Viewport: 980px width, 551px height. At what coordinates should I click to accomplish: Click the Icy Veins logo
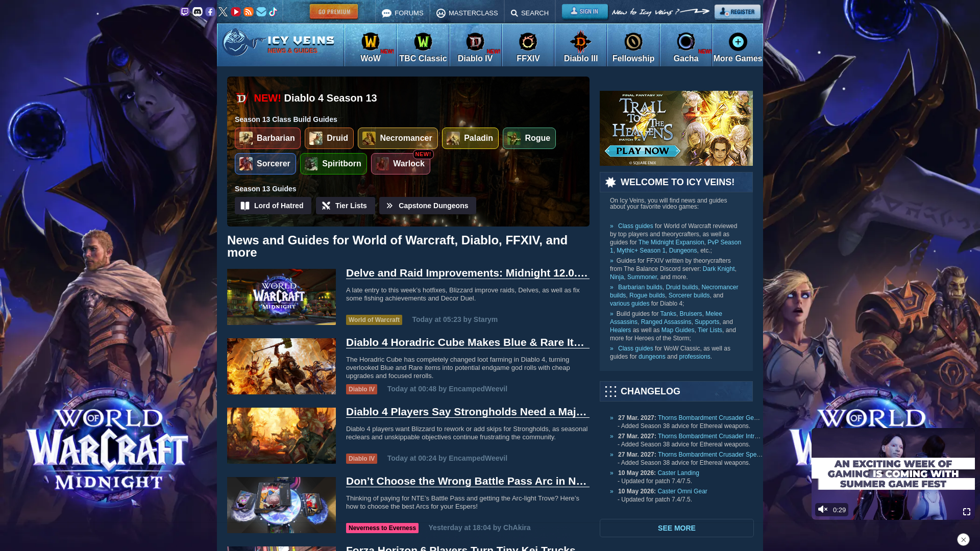[279, 43]
